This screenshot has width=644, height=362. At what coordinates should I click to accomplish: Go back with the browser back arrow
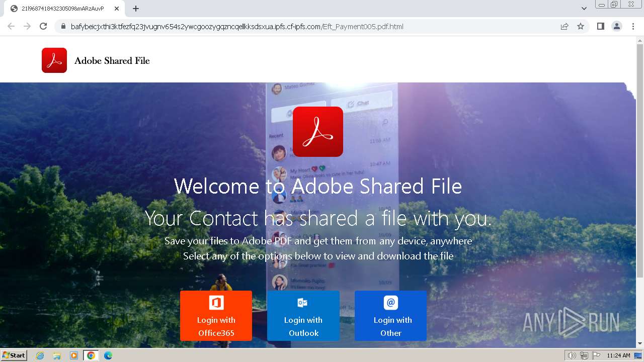point(11,26)
